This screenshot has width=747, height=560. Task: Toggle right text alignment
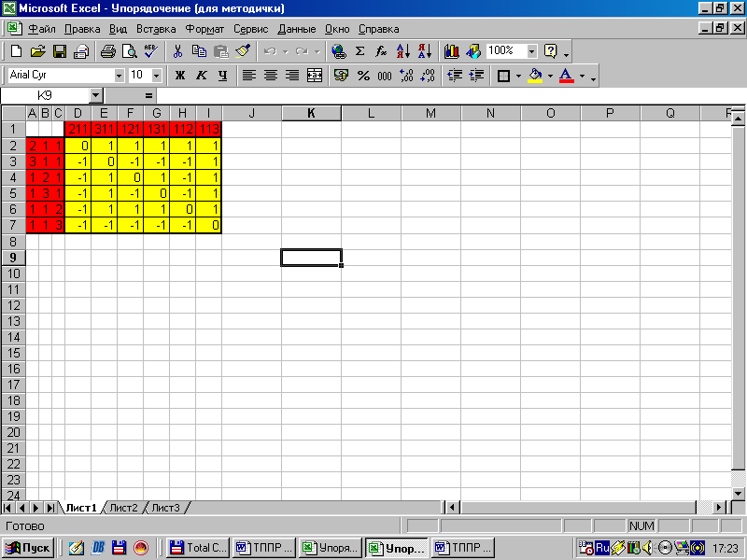(292, 76)
